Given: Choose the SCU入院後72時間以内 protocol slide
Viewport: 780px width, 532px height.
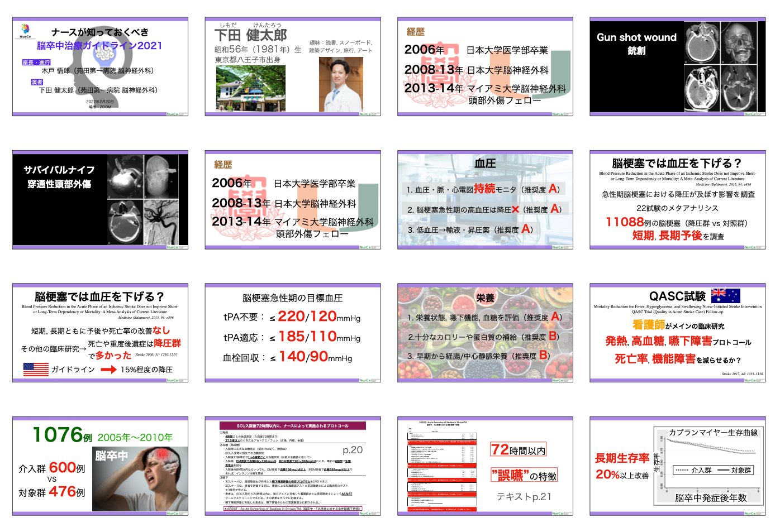Looking at the screenshot, I should click(x=293, y=466).
